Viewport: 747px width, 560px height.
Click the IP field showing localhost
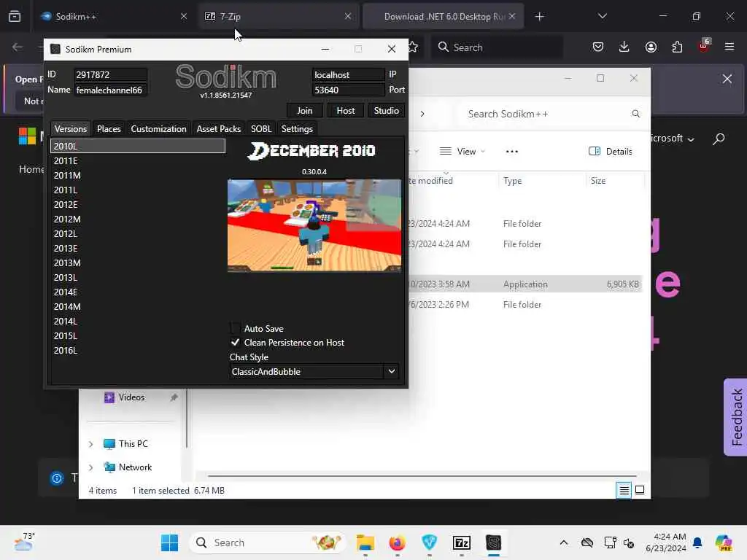[348, 75]
